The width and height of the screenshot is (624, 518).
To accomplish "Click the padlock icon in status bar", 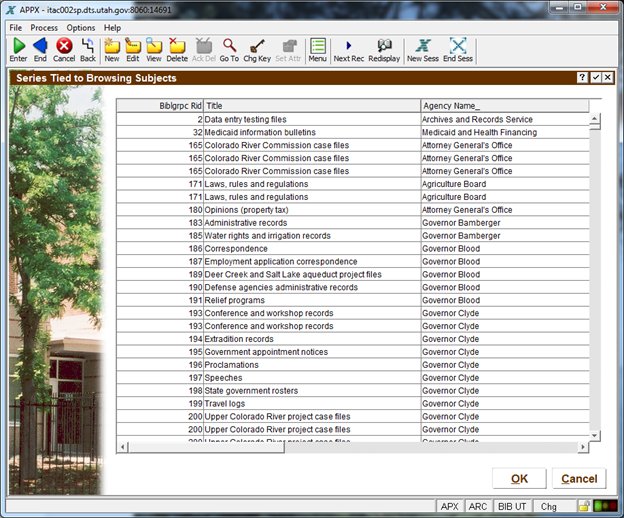I will [584, 506].
